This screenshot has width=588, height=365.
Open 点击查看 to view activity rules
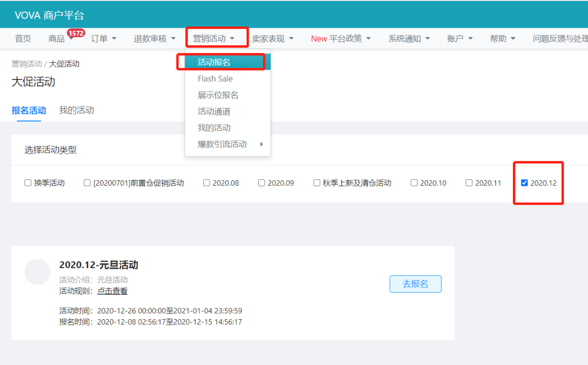click(112, 291)
